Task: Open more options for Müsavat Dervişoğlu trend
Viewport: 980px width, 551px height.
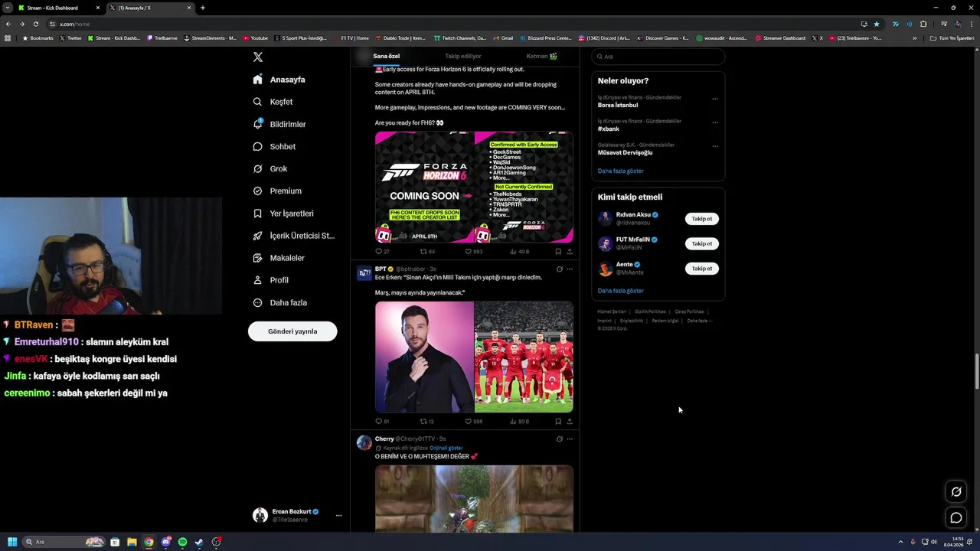Action: tap(715, 146)
